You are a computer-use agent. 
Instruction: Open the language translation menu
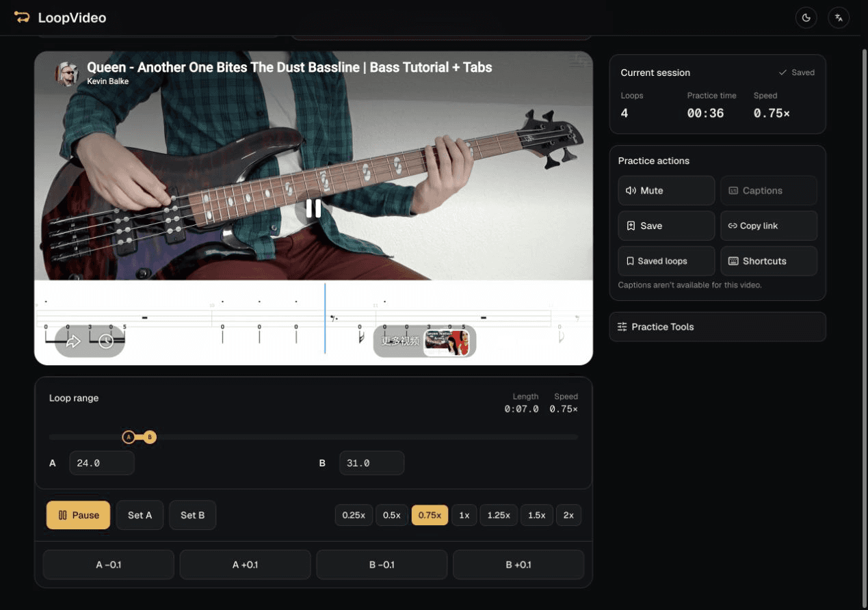click(x=839, y=18)
